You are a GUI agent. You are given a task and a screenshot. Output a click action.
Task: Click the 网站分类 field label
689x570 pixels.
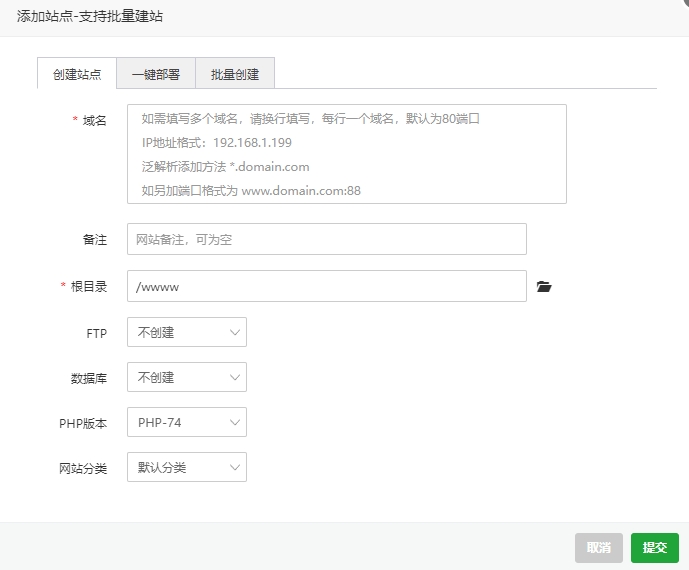click(83, 468)
